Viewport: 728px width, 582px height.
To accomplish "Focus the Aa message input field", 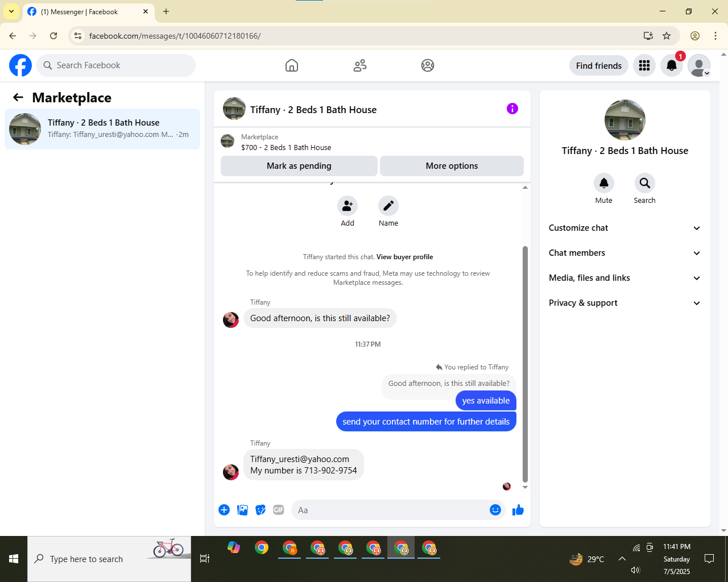I will [x=390, y=510].
